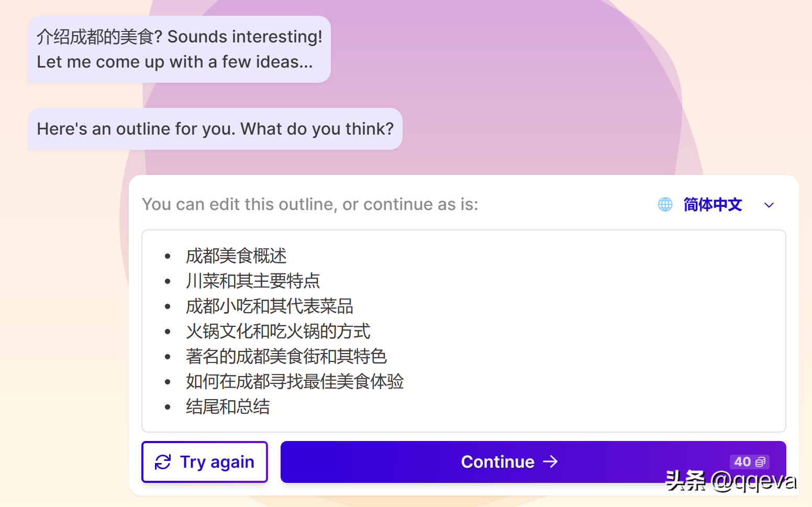The height and width of the screenshot is (507, 812).
Task: Select outline item 著名的成都美食街和其特色
Action: 286,356
